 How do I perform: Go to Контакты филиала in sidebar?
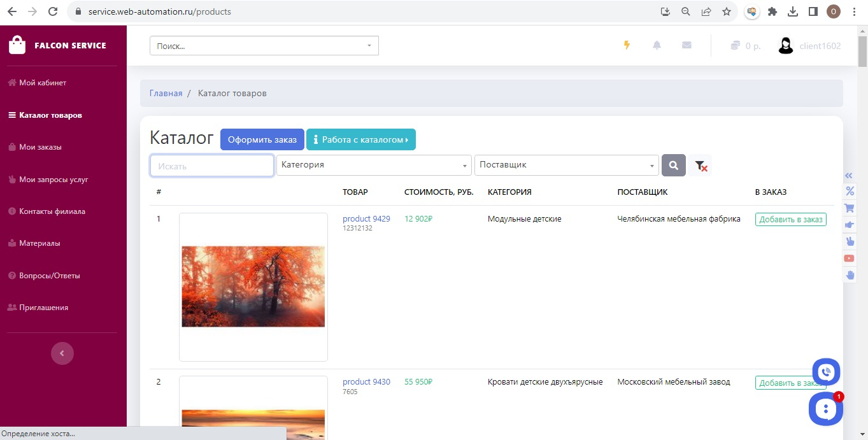(x=52, y=211)
